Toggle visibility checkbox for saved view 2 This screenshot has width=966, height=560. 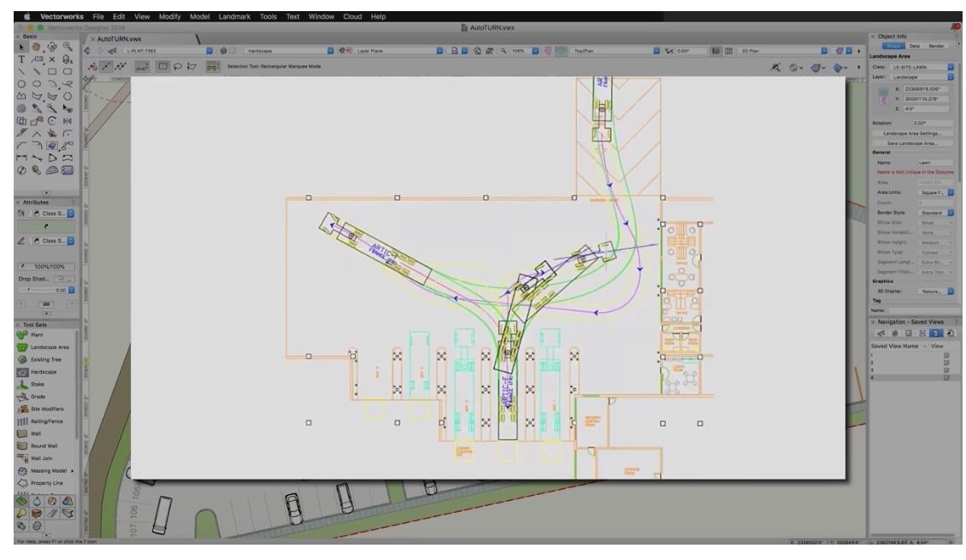point(946,363)
